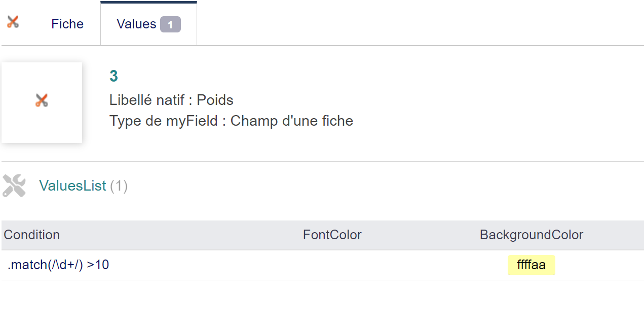
Task: Click the ValuesList item count (1)
Action: [x=119, y=186]
